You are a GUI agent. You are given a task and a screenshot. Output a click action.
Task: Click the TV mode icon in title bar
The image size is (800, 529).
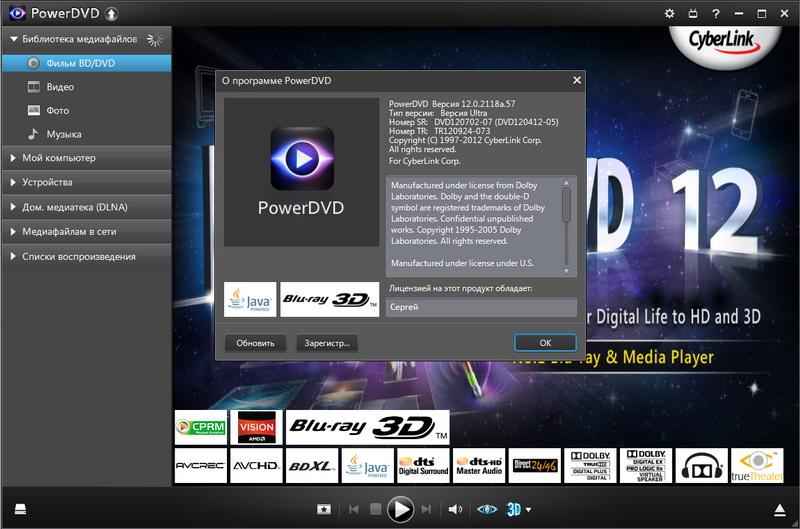tap(692, 14)
